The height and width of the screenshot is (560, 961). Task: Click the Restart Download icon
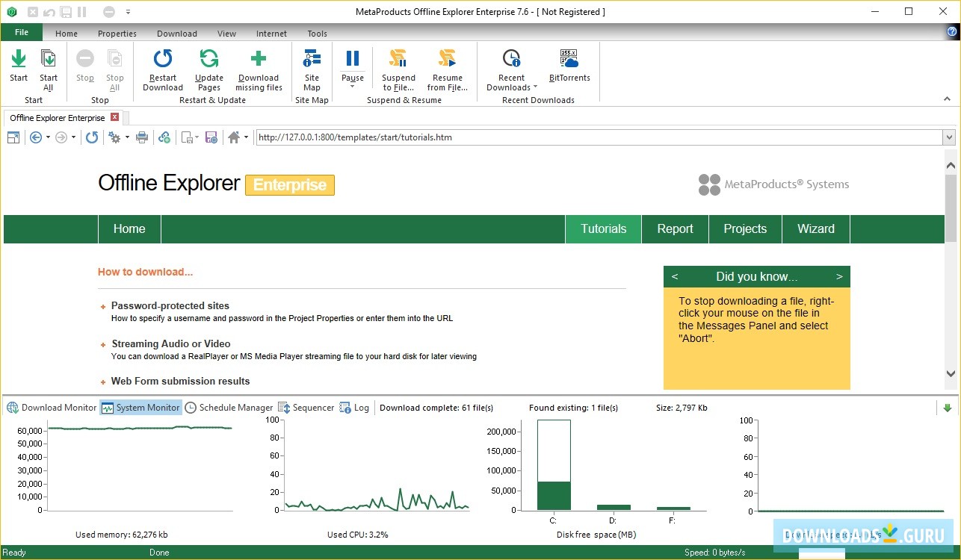[163, 59]
